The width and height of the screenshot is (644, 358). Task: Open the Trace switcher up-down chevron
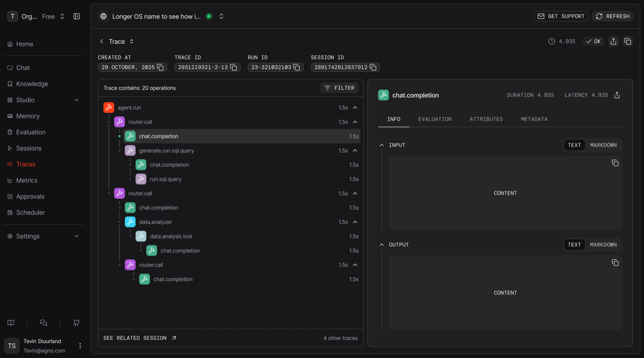pyautogui.click(x=132, y=41)
